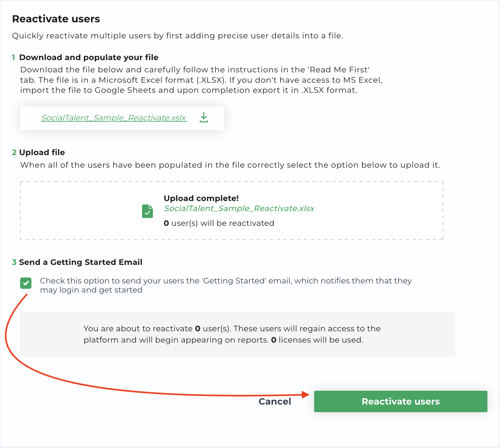Click the download arrow icon beside sample file
The width and height of the screenshot is (500, 448).
point(204,117)
